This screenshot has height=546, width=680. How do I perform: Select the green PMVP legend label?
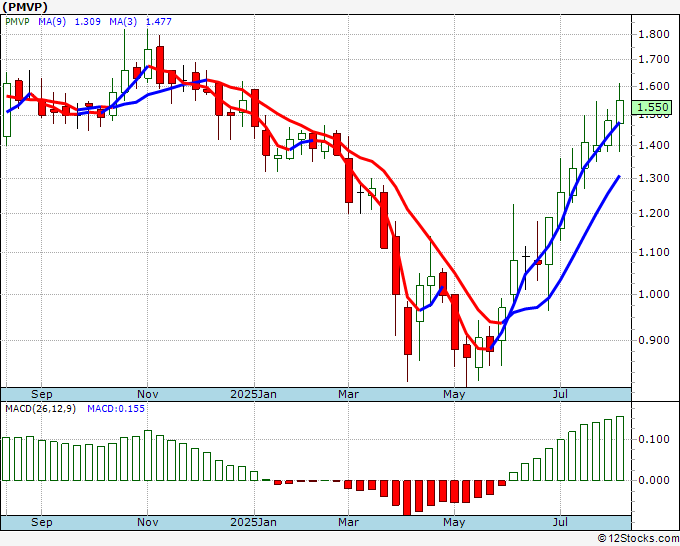17,22
